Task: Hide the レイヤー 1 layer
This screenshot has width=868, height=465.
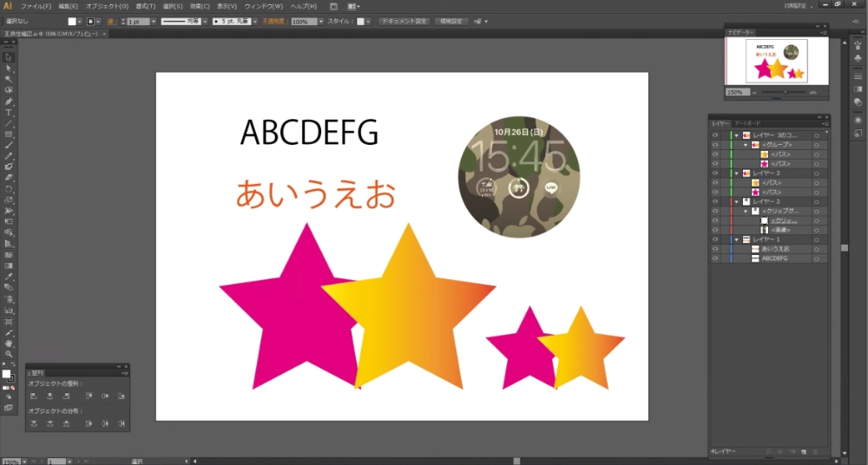Action: click(x=715, y=239)
